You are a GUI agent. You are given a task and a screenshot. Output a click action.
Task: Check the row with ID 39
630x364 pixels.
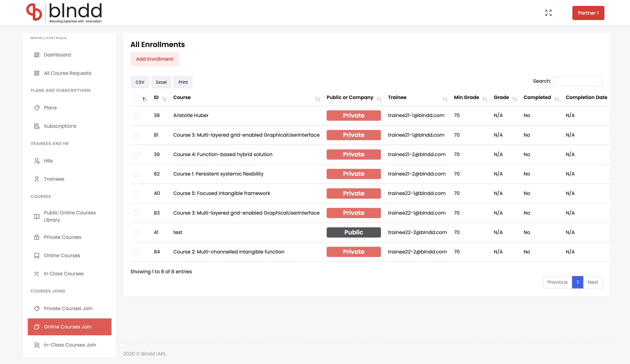(136, 154)
